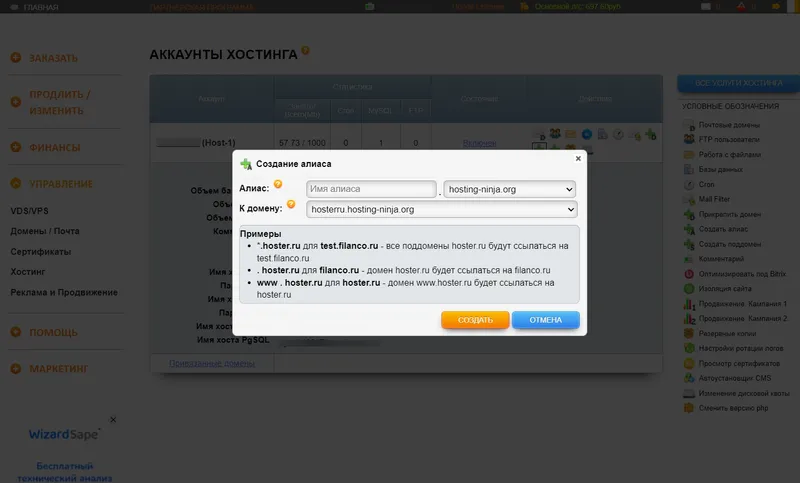800x483 pixels.
Task: Click Mail Filter legend icon
Action: click(689, 199)
